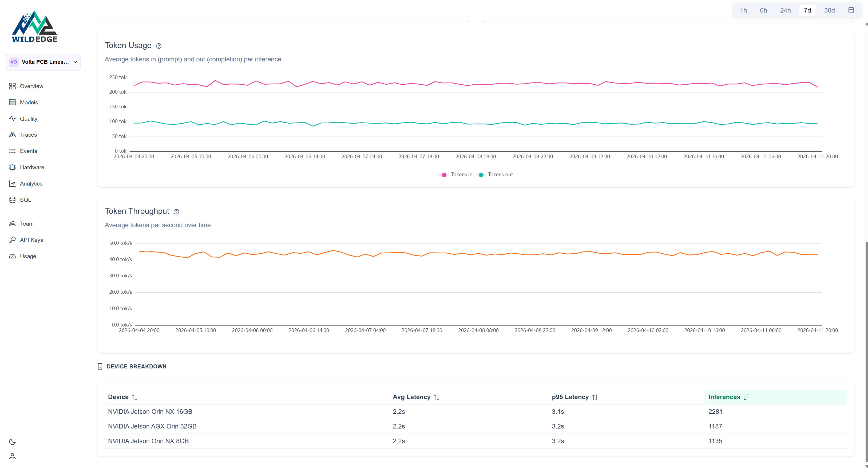Navigate to the Usage page

pyautogui.click(x=28, y=256)
